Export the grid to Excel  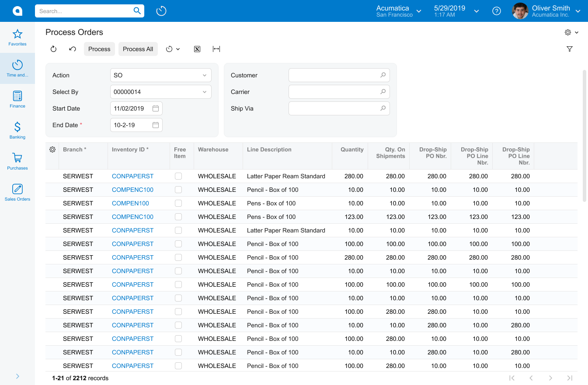(197, 49)
